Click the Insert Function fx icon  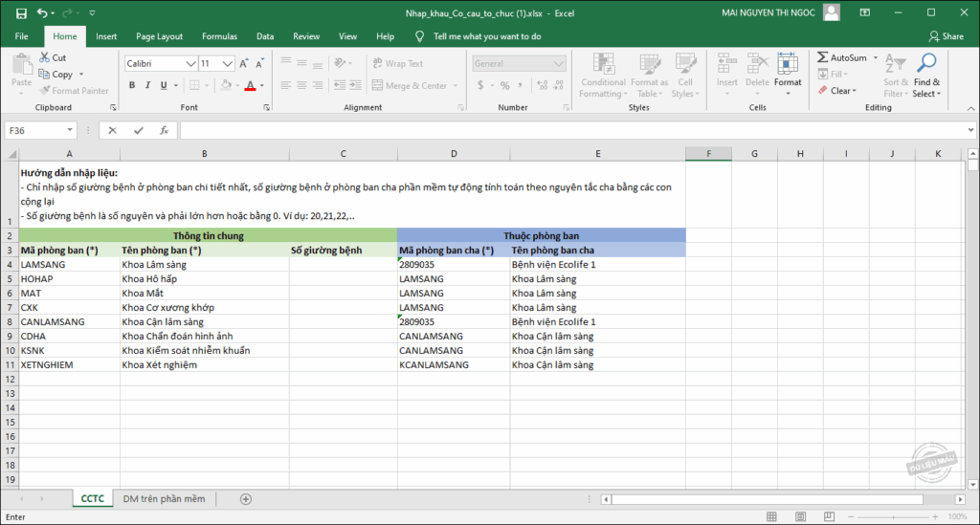pyautogui.click(x=164, y=130)
